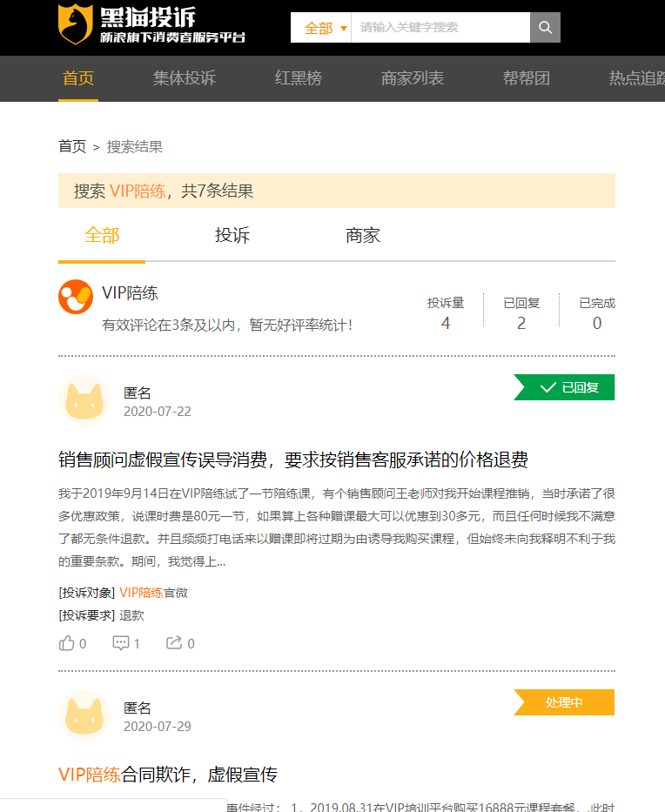Screen dimensions: 665x812
Task: Click the green 已回复 status badge
Action: coord(564,387)
